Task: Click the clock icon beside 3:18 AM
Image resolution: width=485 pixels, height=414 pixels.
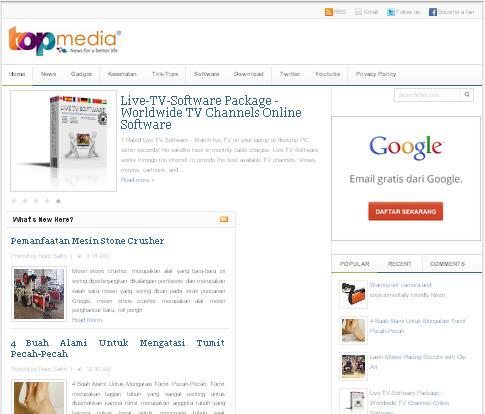Action: pos(79,256)
